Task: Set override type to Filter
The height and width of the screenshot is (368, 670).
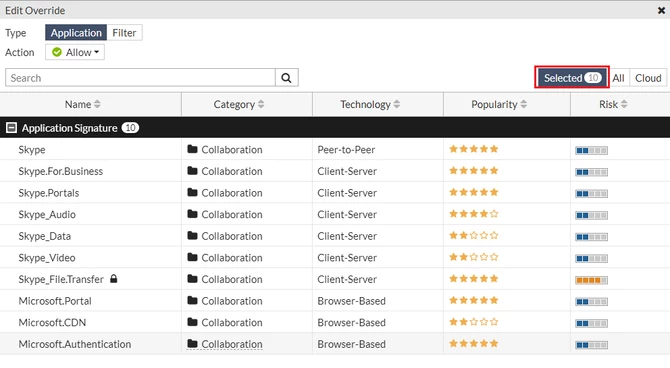Action: 124,33
